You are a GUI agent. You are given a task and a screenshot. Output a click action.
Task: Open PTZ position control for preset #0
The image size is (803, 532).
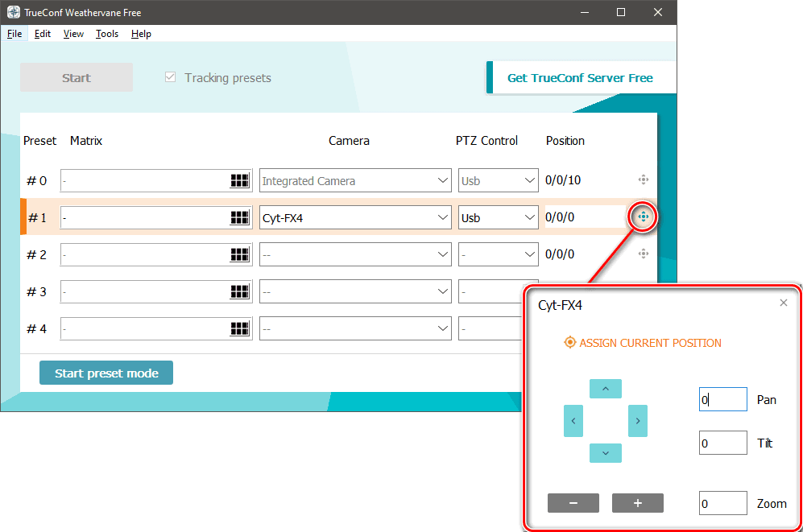click(644, 179)
